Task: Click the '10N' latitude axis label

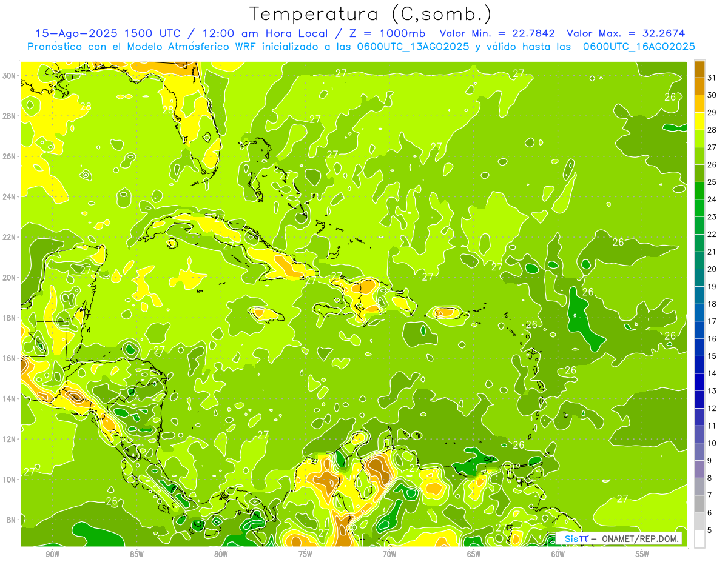Action: click(10, 480)
